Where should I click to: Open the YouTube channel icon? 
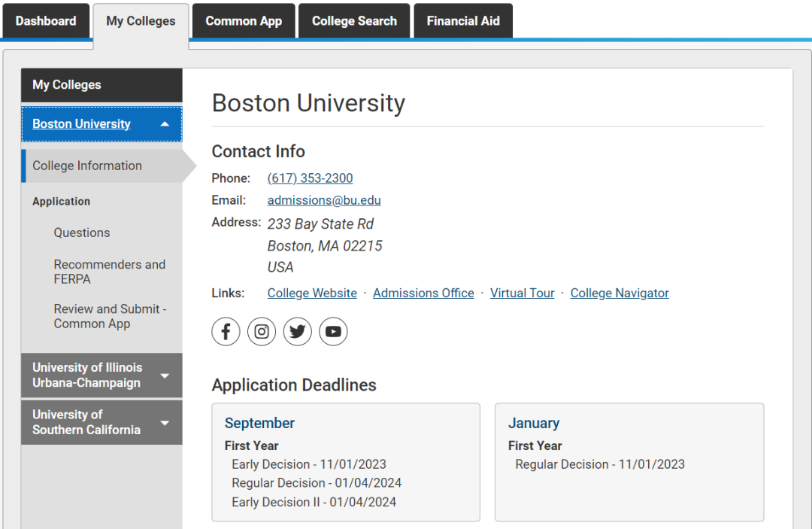333,331
